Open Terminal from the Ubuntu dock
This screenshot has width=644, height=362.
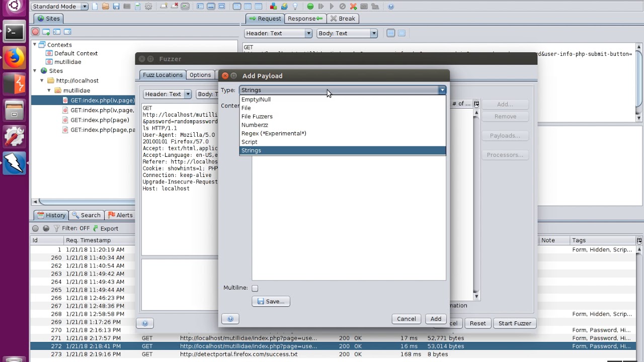pos(14,32)
